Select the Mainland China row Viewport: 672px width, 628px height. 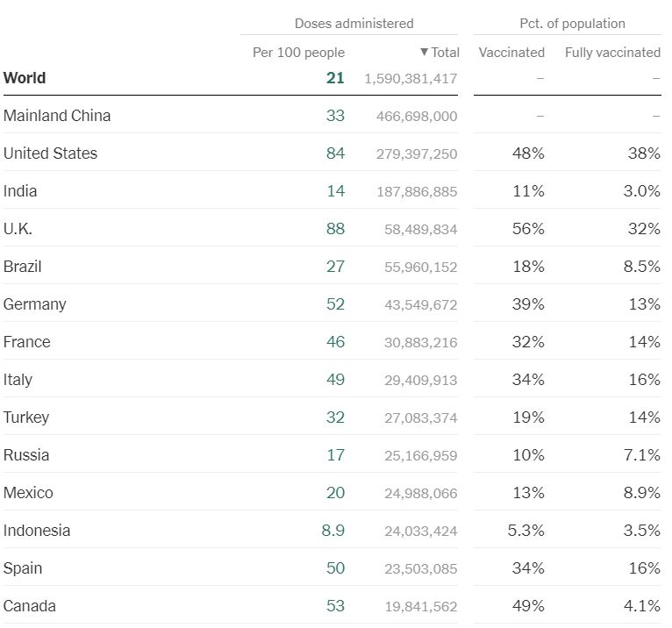57,116
